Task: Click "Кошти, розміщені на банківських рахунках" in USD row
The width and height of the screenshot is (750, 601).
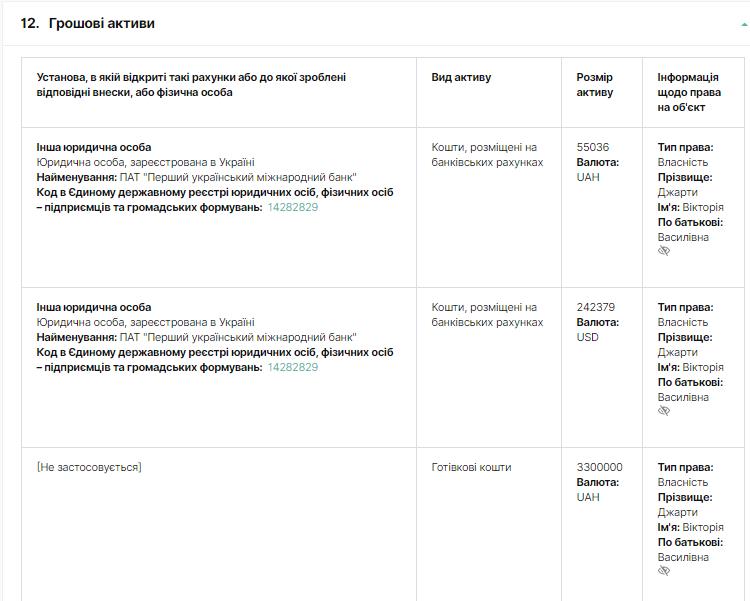Action: 487,315
